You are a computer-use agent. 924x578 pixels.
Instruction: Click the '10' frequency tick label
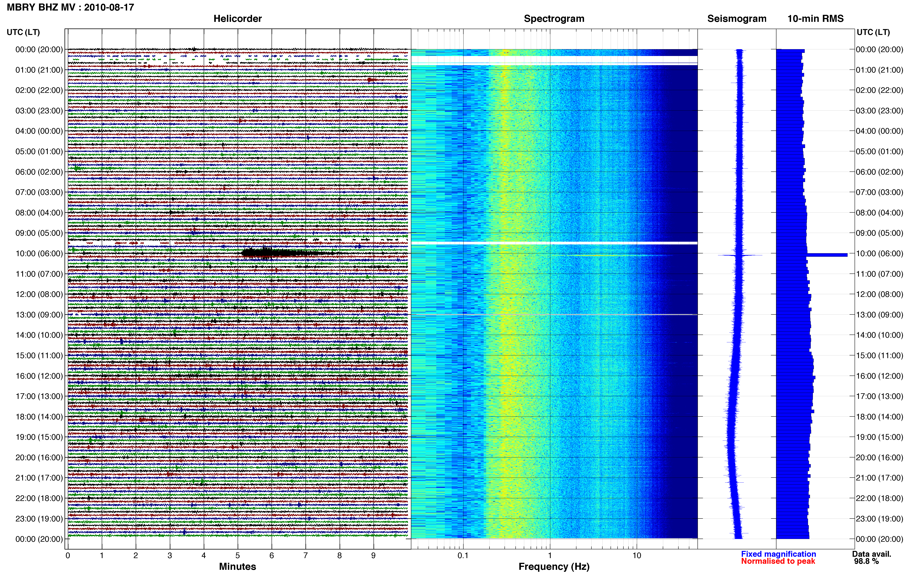636,555
